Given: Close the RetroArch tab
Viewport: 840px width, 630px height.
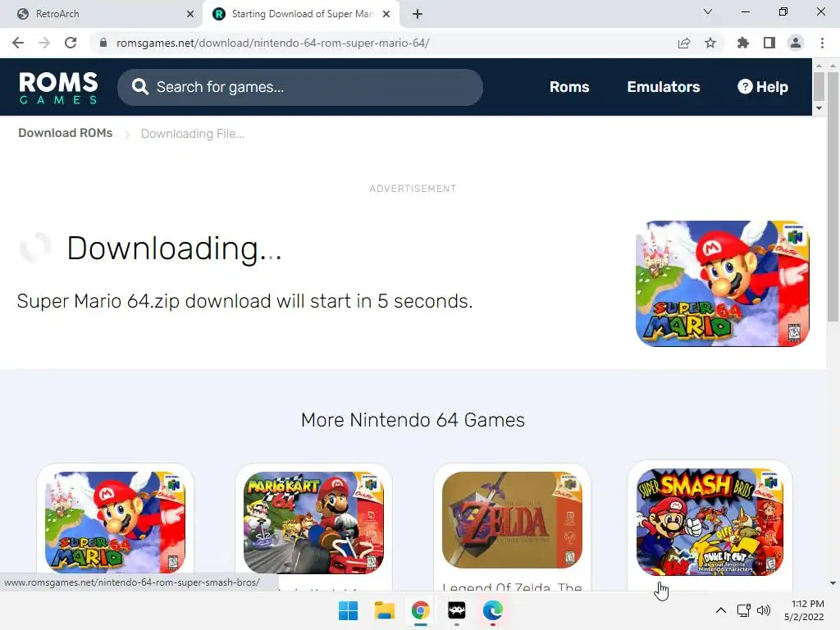Looking at the screenshot, I should coord(190,14).
